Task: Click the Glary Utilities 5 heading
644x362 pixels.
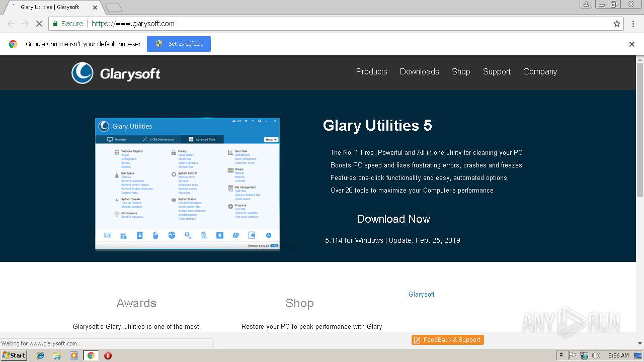Action: [377, 125]
